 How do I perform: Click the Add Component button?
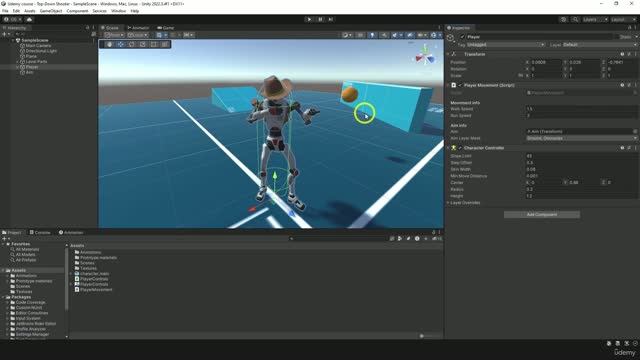pyautogui.click(x=542, y=214)
